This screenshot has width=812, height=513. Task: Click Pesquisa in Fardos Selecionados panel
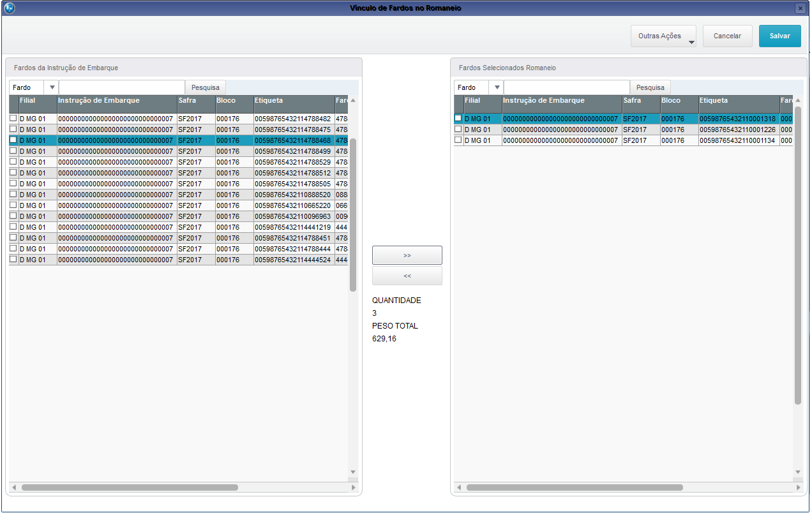click(x=650, y=87)
